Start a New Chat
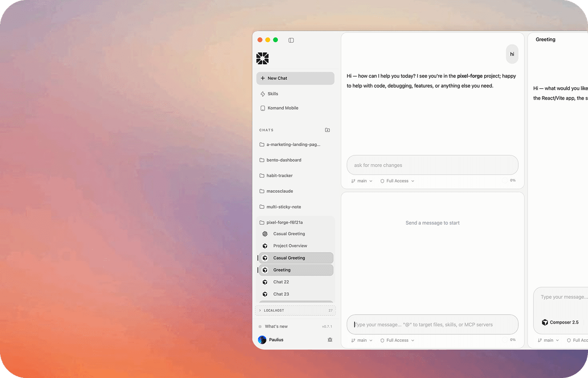Viewport: 588px width, 378px height. pos(295,78)
